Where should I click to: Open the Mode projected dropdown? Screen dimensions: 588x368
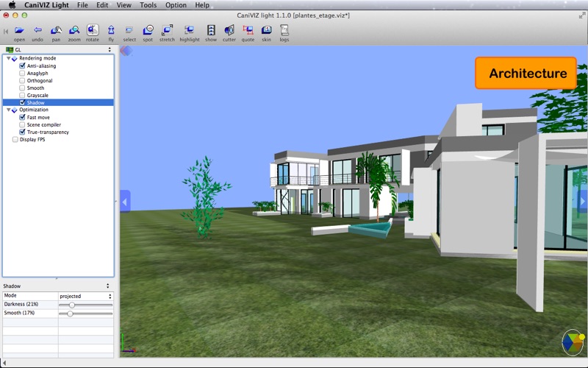pyautogui.click(x=86, y=296)
